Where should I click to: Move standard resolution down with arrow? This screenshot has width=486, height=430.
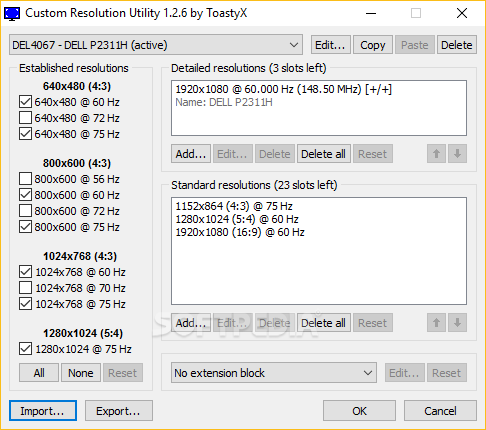pos(457,323)
